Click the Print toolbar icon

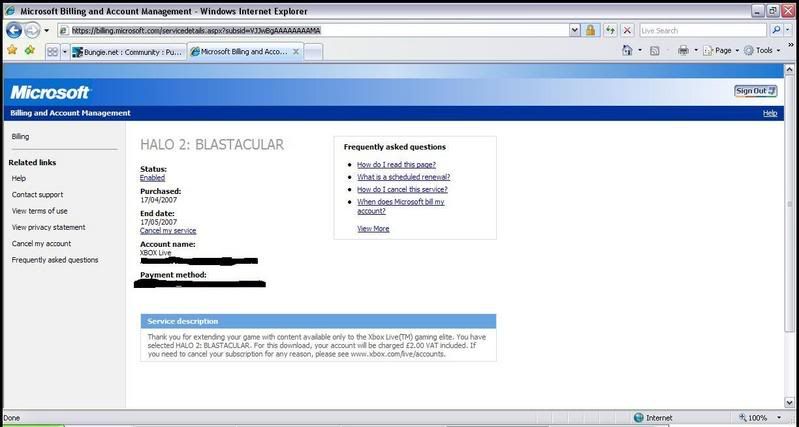[x=683, y=50]
